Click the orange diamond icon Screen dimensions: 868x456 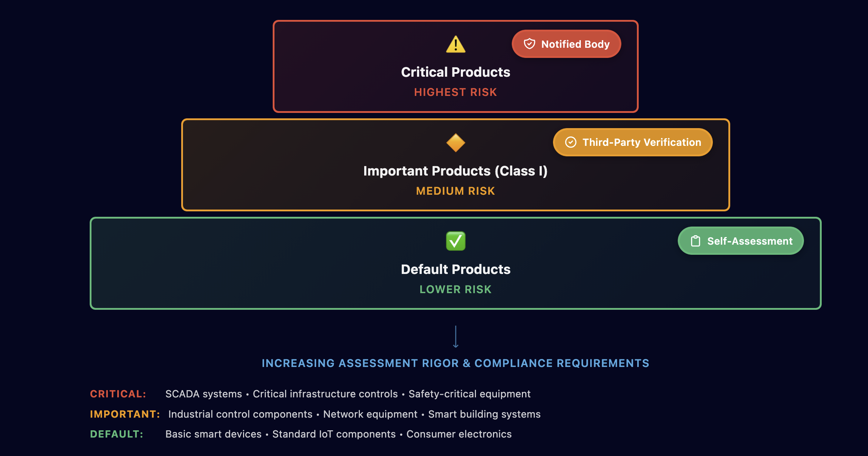click(x=455, y=143)
